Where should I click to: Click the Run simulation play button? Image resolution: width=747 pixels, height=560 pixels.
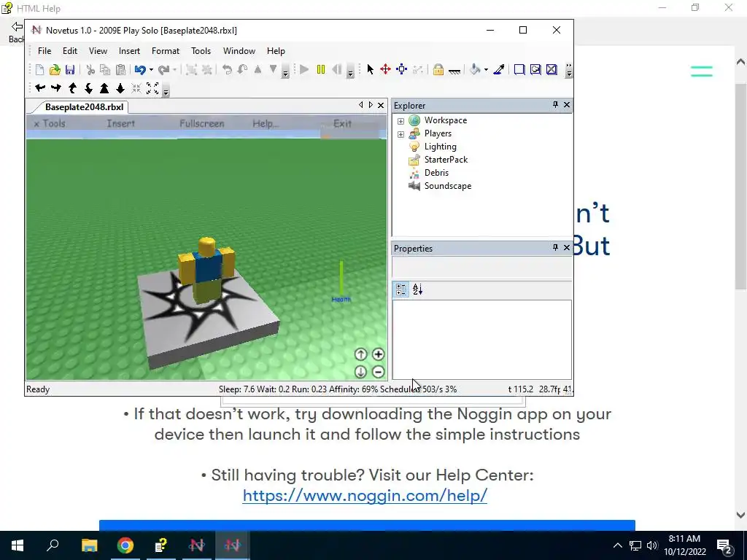click(x=304, y=70)
